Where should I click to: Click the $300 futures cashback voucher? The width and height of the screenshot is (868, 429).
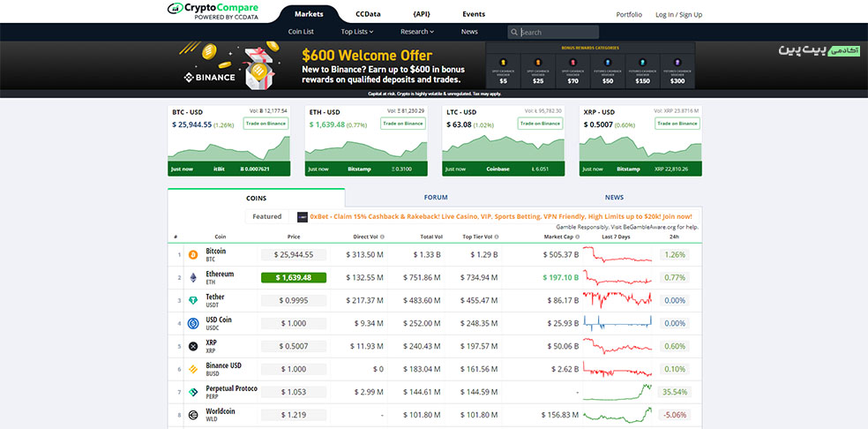pyautogui.click(x=677, y=71)
